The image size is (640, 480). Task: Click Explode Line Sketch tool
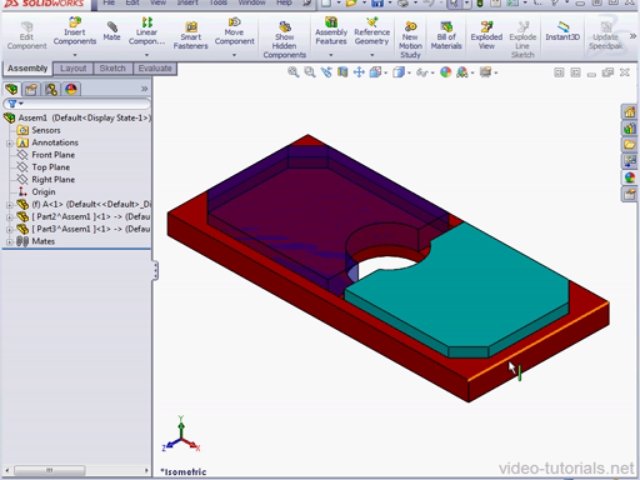pyautogui.click(x=522, y=40)
